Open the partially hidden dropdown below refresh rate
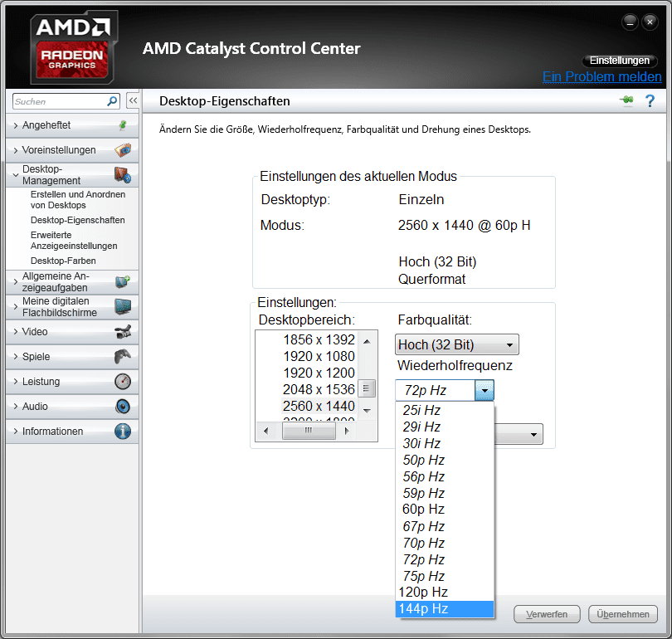The width and height of the screenshot is (672, 639). click(x=519, y=434)
